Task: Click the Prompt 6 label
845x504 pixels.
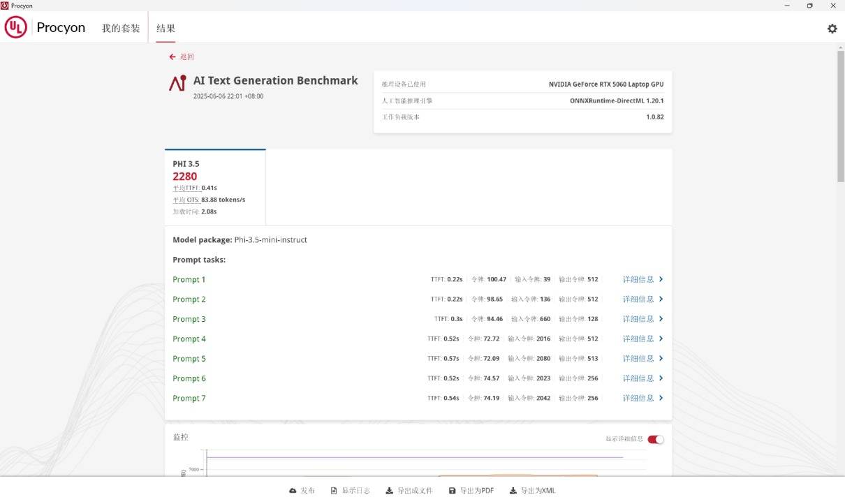Action: [189, 378]
